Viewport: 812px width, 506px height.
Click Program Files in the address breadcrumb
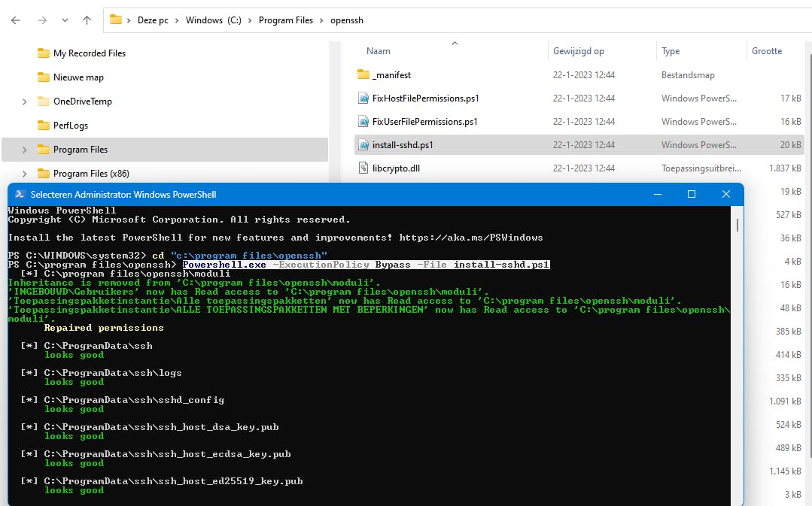coord(286,20)
